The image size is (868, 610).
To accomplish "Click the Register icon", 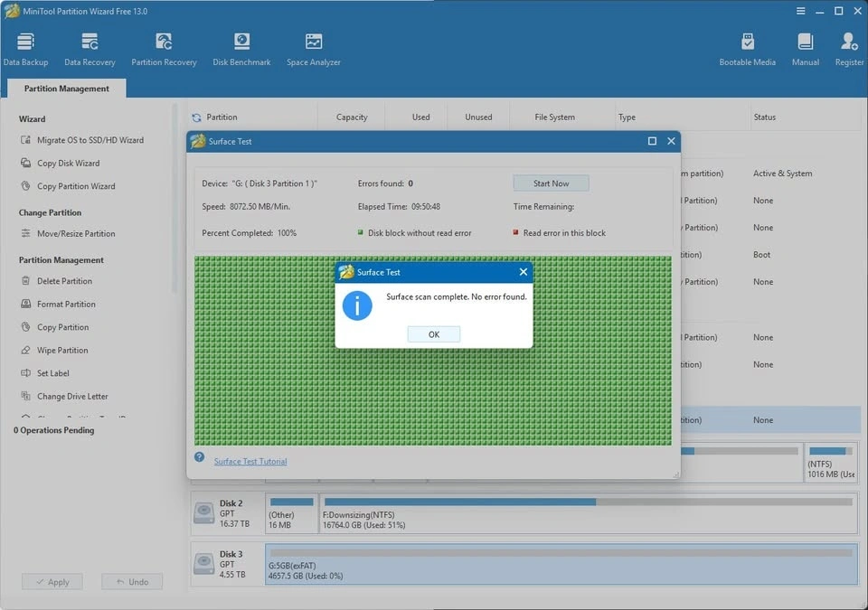I will [x=849, y=50].
